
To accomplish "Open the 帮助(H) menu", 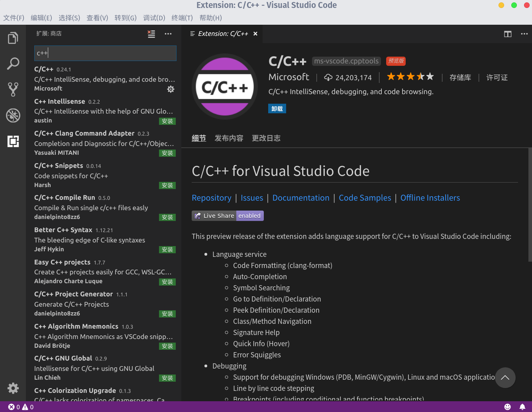I will coord(211,18).
